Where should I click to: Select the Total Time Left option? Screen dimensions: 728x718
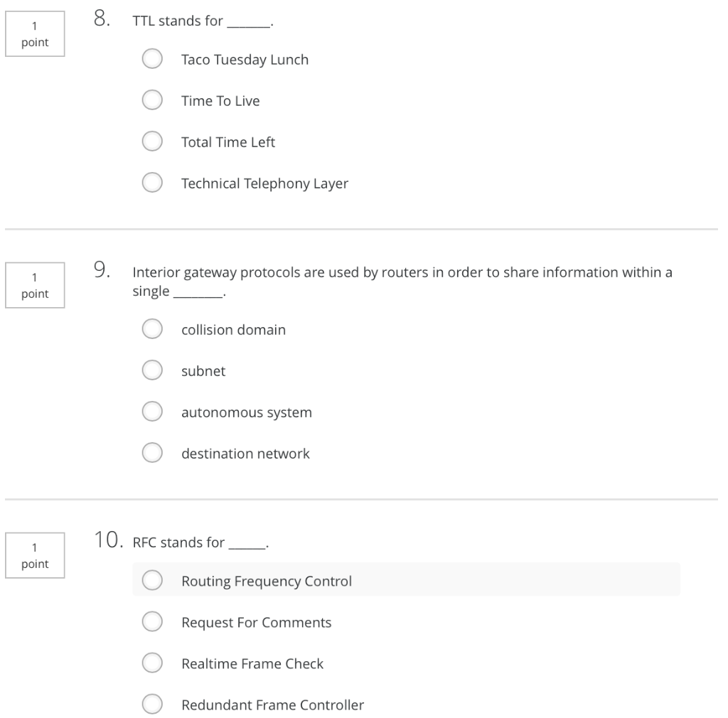pyautogui.click(x=152, y=141)
